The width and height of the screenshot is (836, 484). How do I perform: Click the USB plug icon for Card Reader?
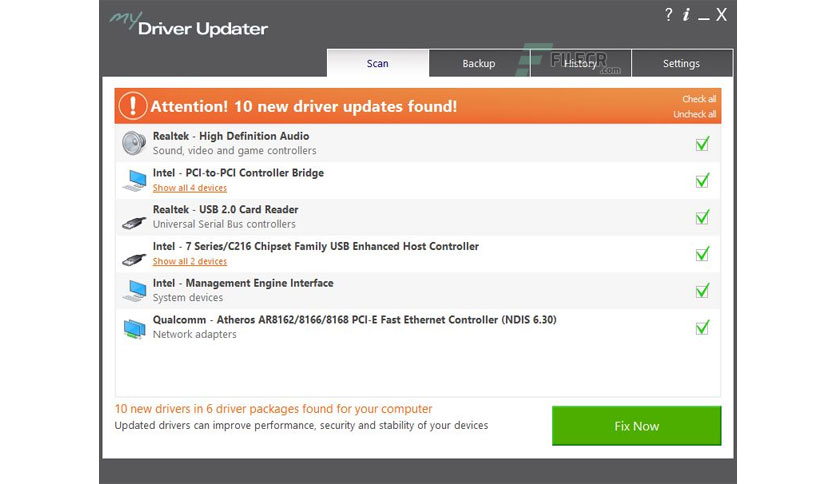(x=134, y=222)
